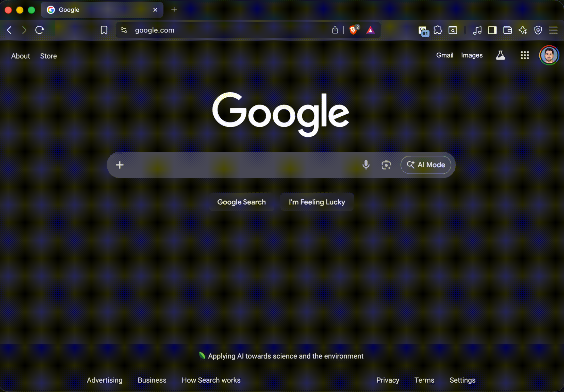Open the media playback music note control

[x=477, y=30]
